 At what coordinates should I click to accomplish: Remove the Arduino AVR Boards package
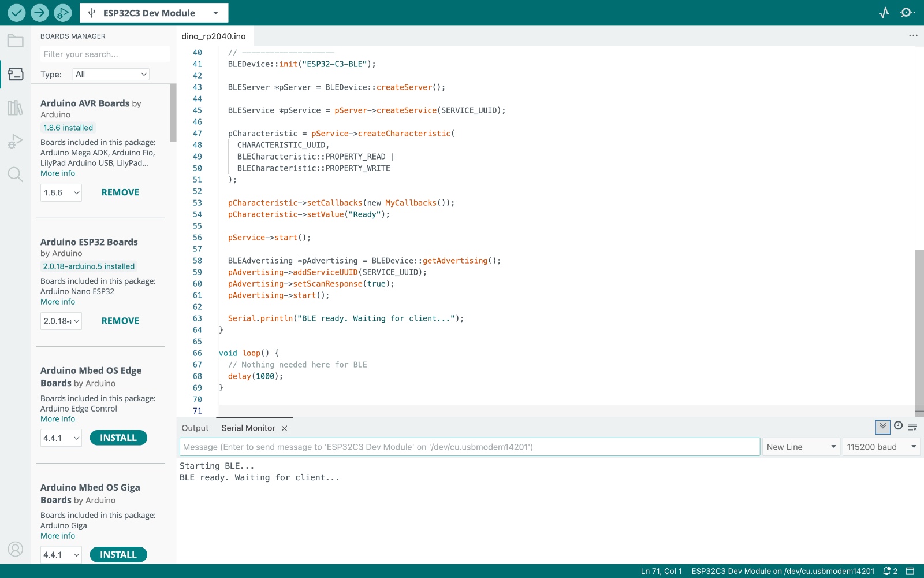120,192
